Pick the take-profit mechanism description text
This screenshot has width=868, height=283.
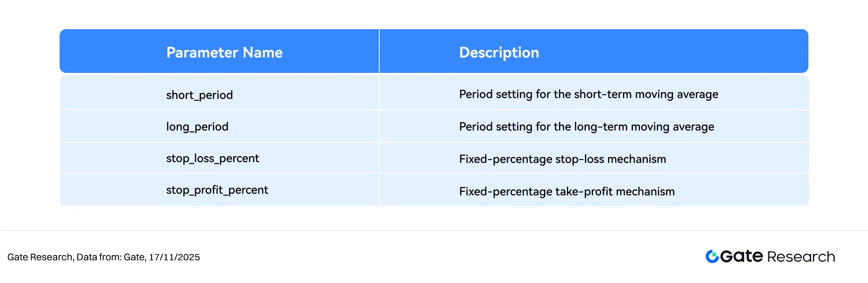(567, 191)
